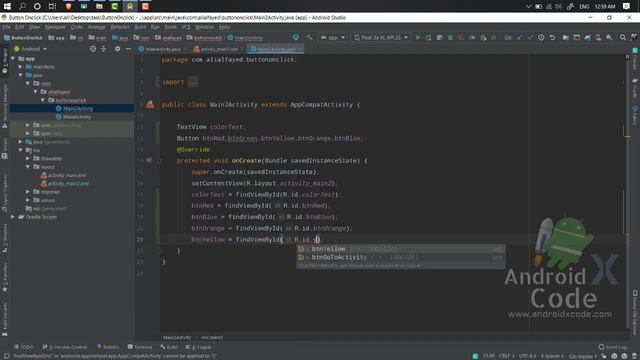
Task: Click the Revert/rollback arrow icon
Action: click(x=552, y=38)
